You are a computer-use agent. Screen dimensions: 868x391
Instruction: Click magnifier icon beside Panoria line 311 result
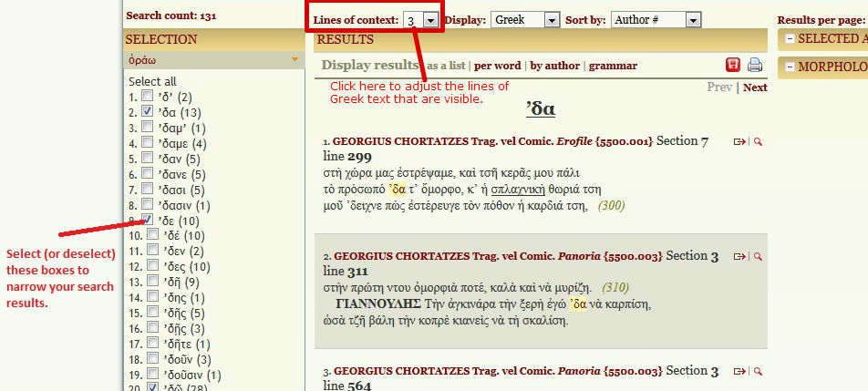pos(758,257)
